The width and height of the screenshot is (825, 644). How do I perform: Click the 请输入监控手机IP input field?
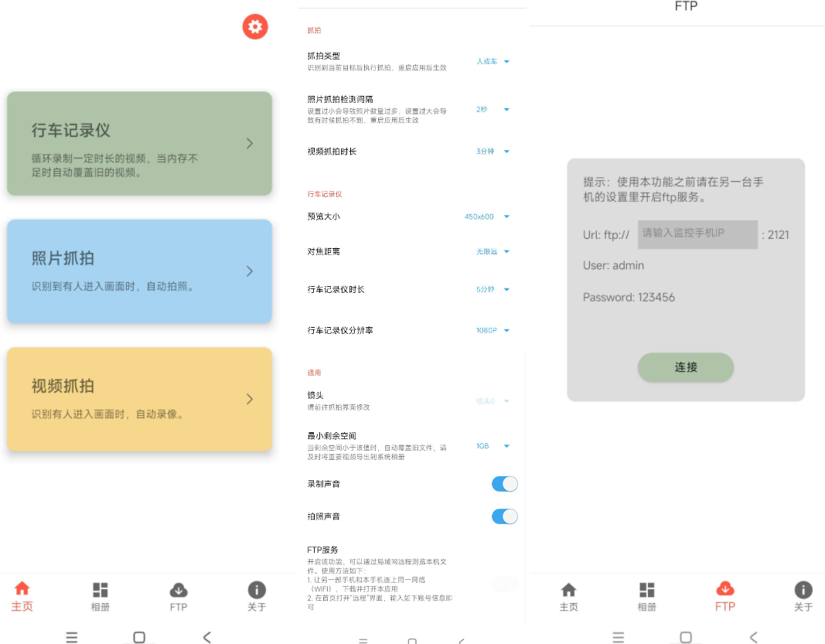697,234
